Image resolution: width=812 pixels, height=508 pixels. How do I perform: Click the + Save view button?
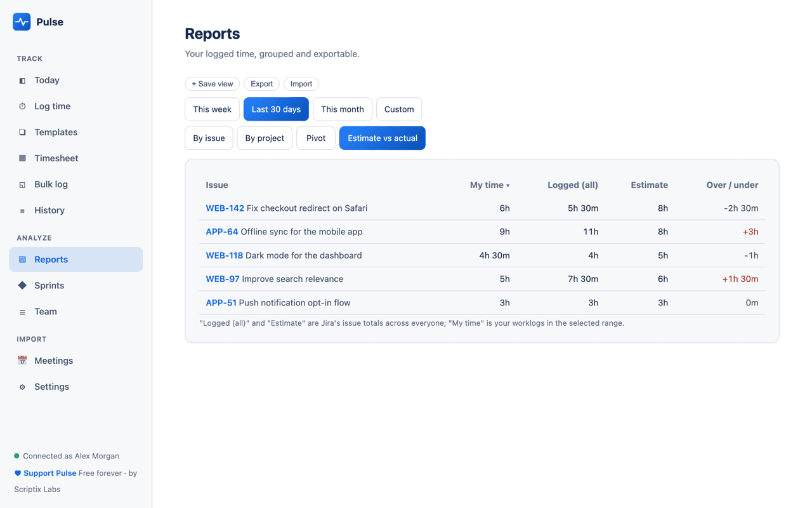pos(212,84)
